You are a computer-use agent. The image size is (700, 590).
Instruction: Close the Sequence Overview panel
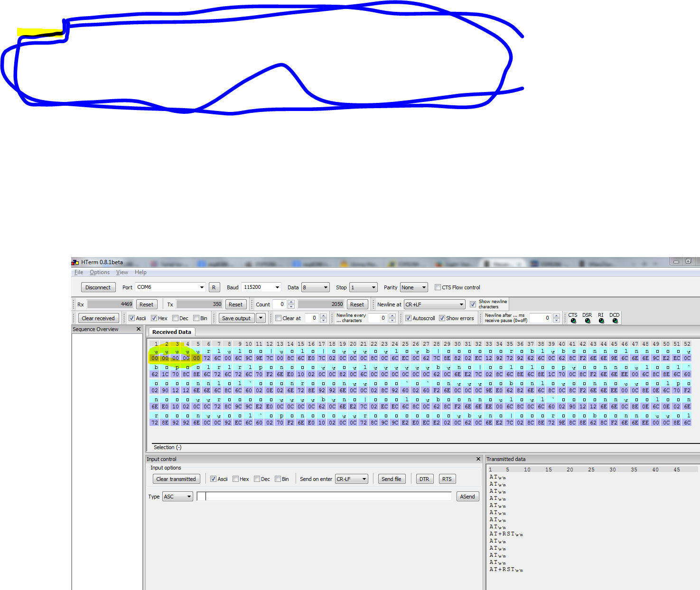click(139, 329)
